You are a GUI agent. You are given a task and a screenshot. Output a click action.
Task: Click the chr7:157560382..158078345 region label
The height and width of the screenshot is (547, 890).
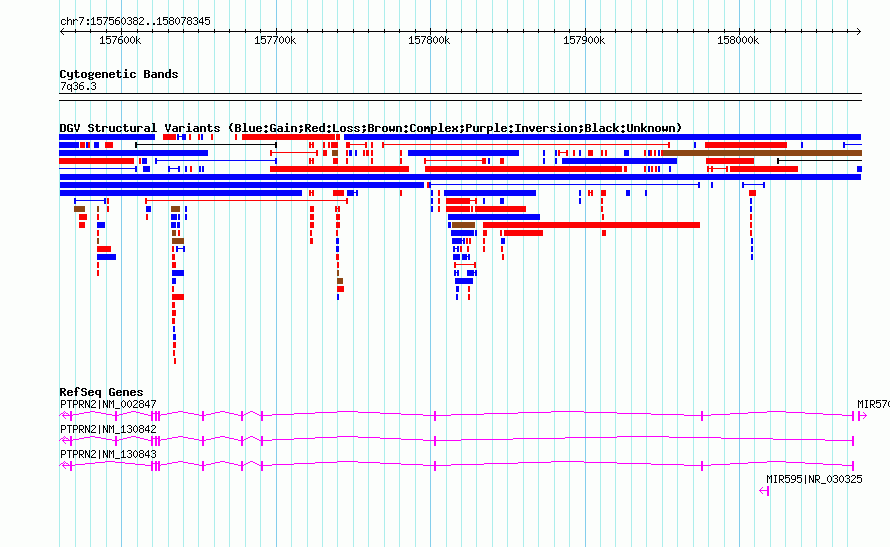(135, 21)
